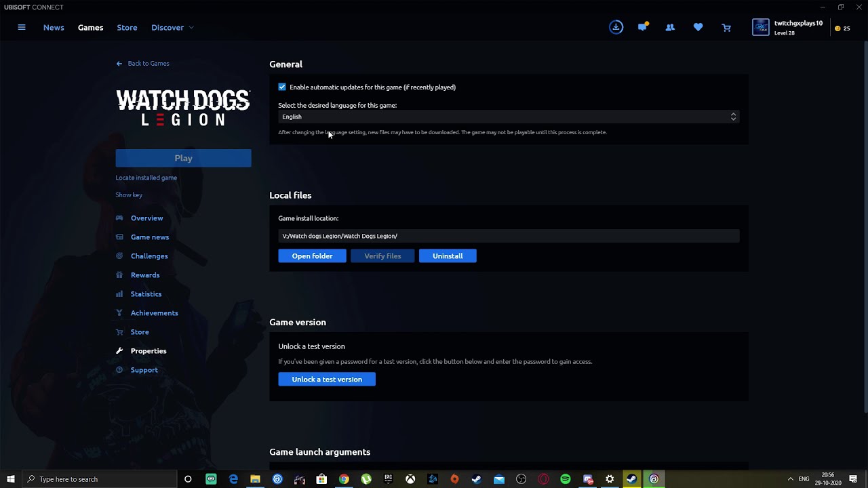Click the twitchgxplays10 profile avatar
Image resolution: width=868 pixels, height=488 pixels.
[761, 27]
